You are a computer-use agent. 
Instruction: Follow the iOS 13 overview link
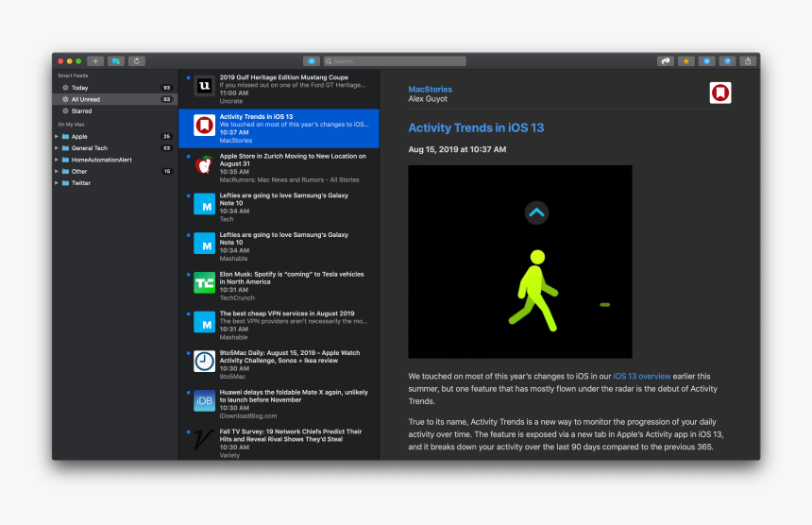pos(642,377)
